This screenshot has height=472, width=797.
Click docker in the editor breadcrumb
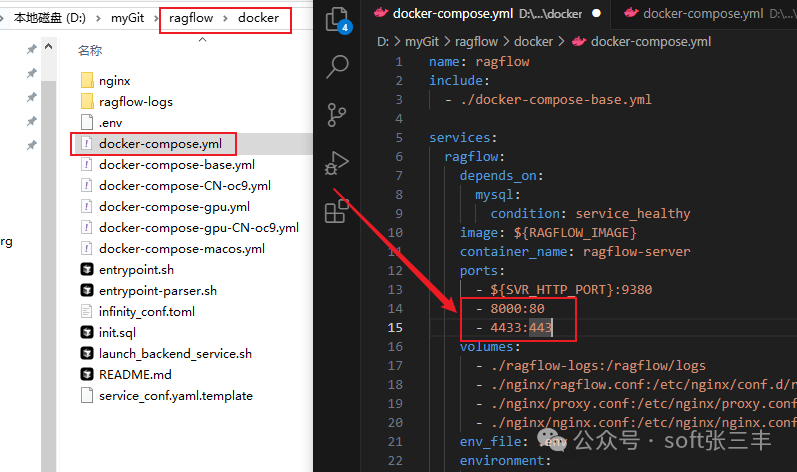coord(533,42)
